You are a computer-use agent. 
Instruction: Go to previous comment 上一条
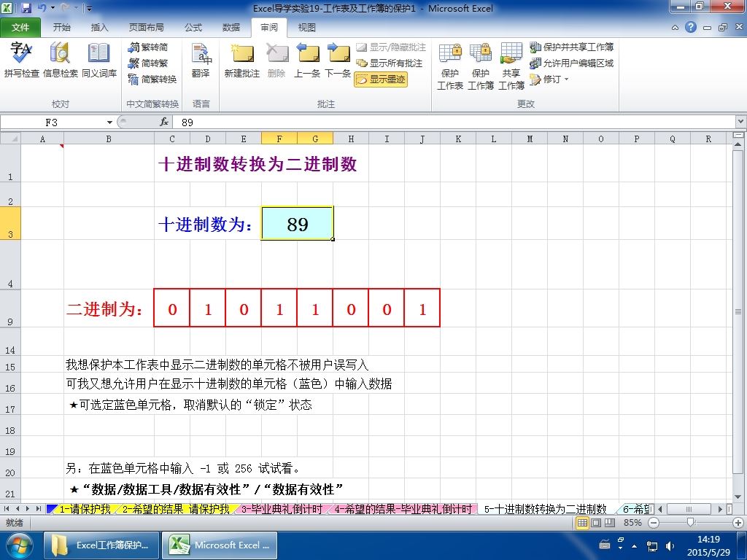point(307,60)
